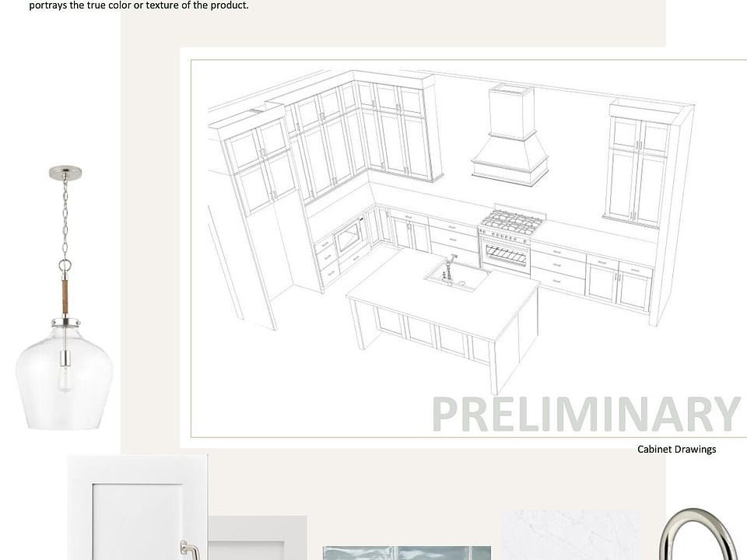Image resolution: width=747 pixels, height=560 pixels.
Task: Click the blue-green glass tile sample
Action: [x=406, y=553]
